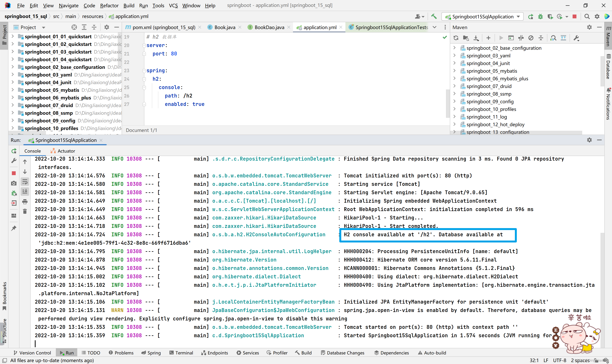Show hidden editor tabs dropdown arrow

point(435,27)
